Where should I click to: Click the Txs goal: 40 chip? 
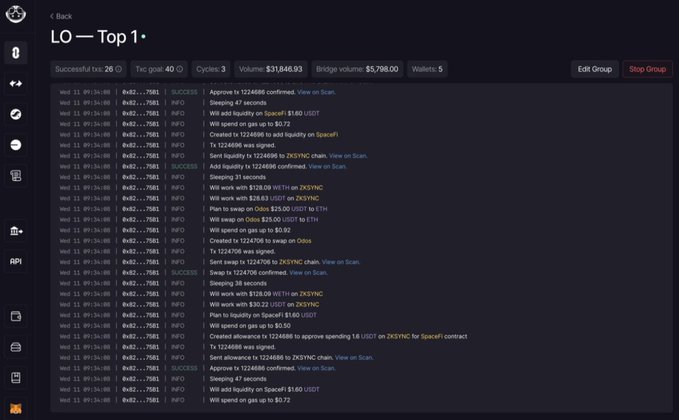(159, 69)
